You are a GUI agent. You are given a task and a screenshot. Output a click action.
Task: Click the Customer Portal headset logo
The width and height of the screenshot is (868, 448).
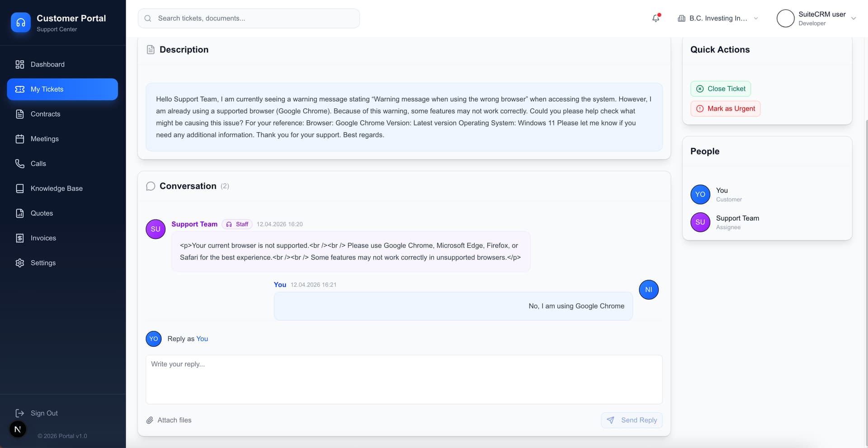click(21, 23)
